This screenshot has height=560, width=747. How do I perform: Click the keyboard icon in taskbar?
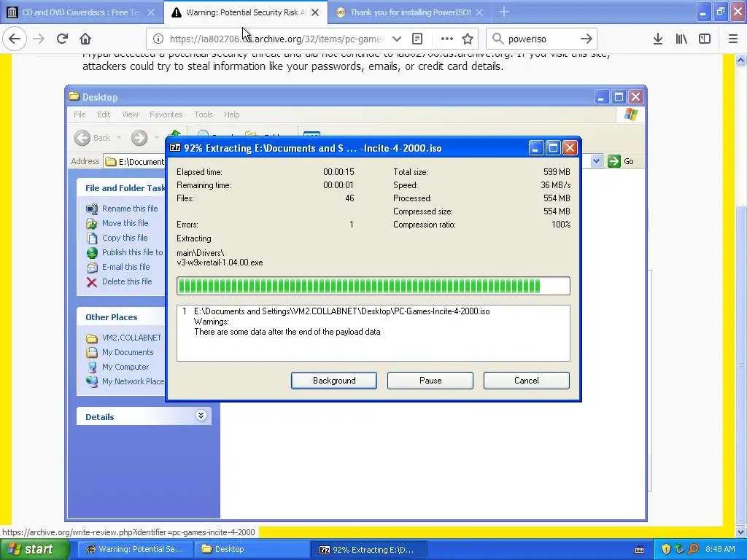pos(639,550)
